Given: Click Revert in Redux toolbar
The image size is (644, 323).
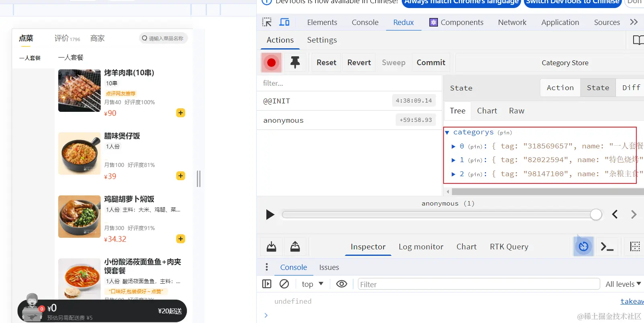Looking at the screenshot, I should [x=359, y=63].
